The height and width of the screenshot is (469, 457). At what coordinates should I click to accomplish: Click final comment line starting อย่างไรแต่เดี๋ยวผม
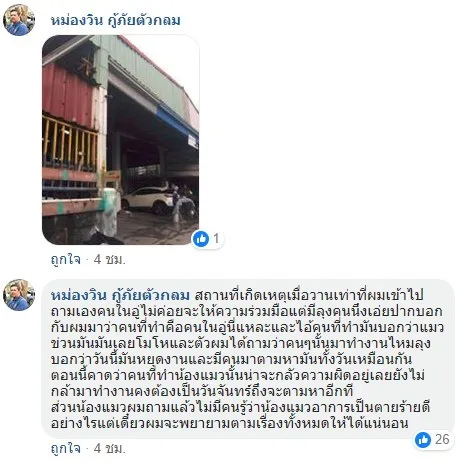tap(230, 424)
